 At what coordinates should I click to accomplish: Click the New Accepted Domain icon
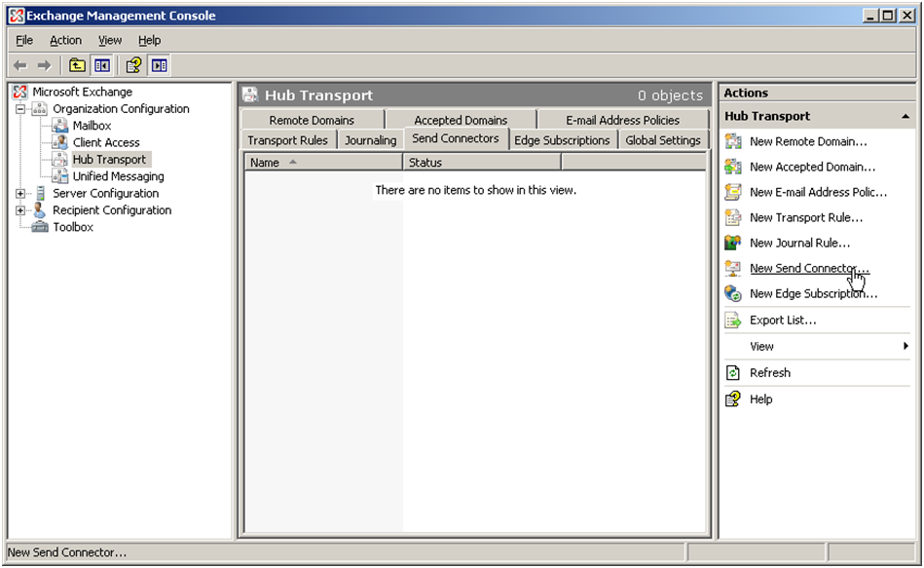pos(732,167)
